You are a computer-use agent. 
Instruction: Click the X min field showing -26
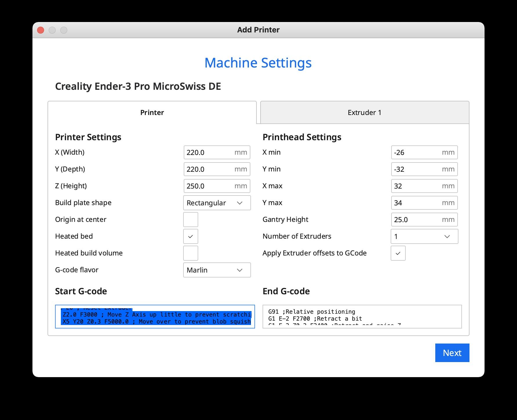pos(424,152)
